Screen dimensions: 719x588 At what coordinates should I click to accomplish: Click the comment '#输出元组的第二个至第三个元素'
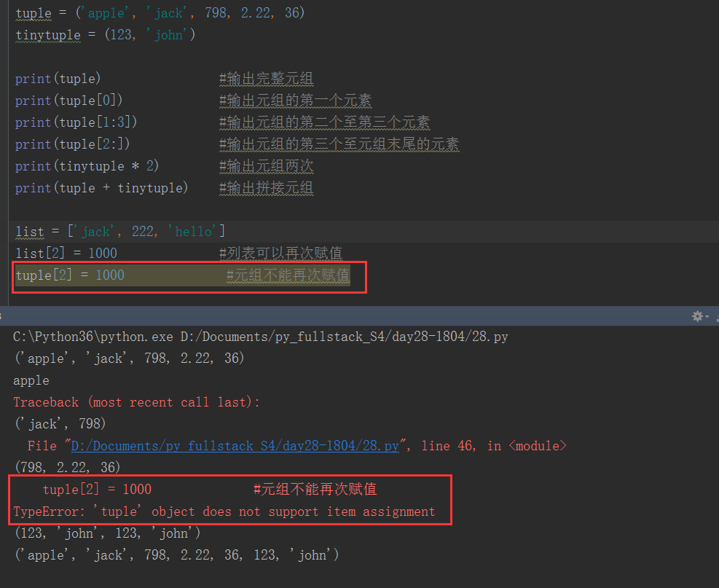coord(325,122)
